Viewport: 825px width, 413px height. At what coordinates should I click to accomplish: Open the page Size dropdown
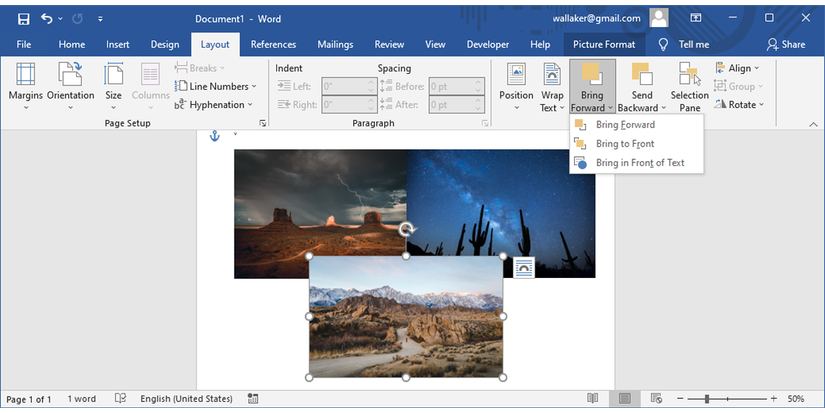point(113,86)
